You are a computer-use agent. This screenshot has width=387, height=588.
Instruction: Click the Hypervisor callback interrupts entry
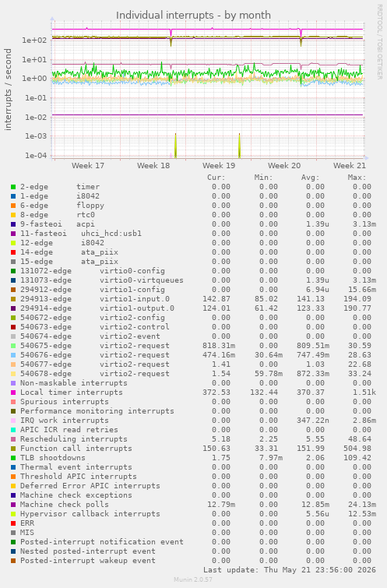tap(90, 514)
